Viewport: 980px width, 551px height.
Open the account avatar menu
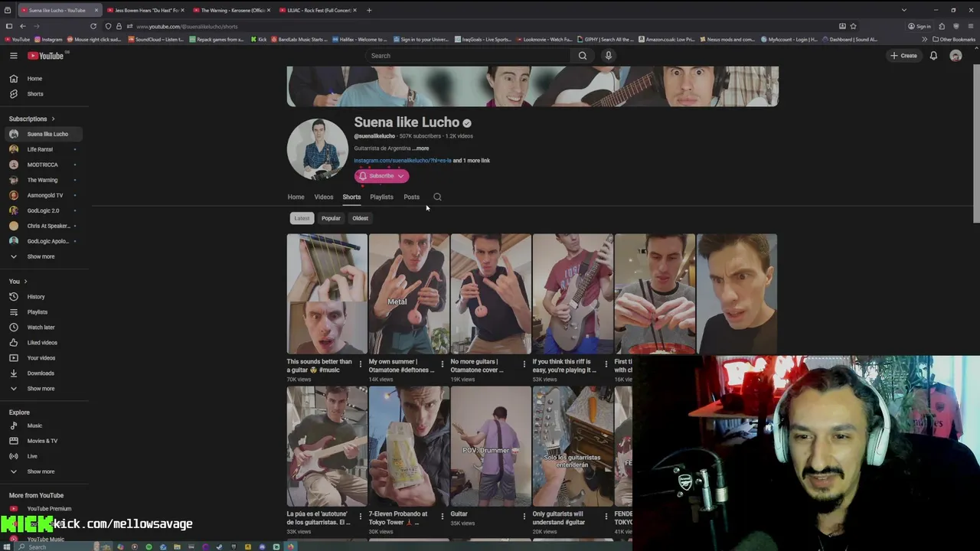(955, 56)
